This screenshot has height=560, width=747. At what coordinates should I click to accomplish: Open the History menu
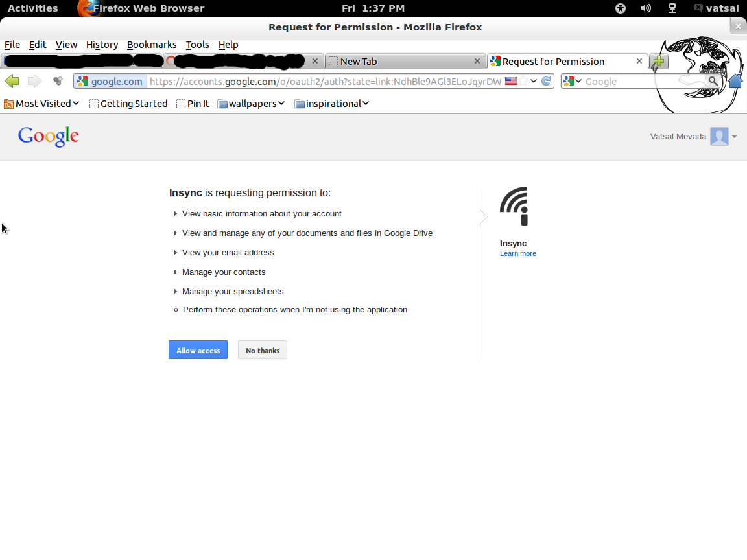[x=102, y=45]
